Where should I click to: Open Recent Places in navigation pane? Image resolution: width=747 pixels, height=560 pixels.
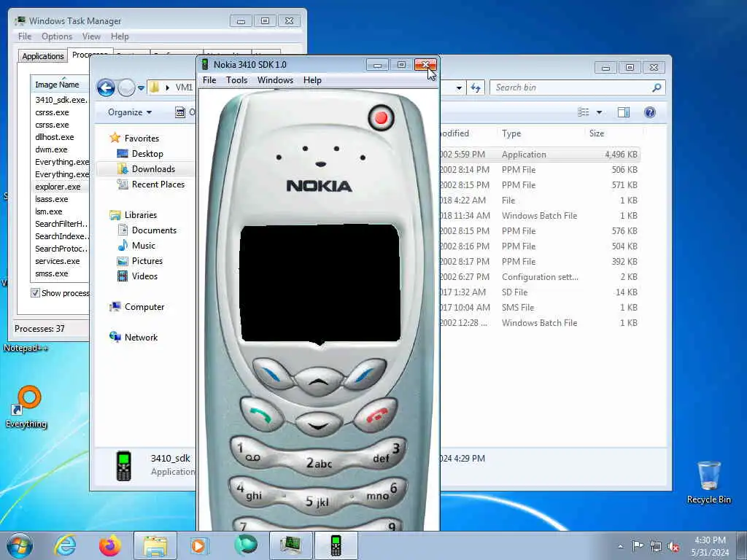click(158, 184)
